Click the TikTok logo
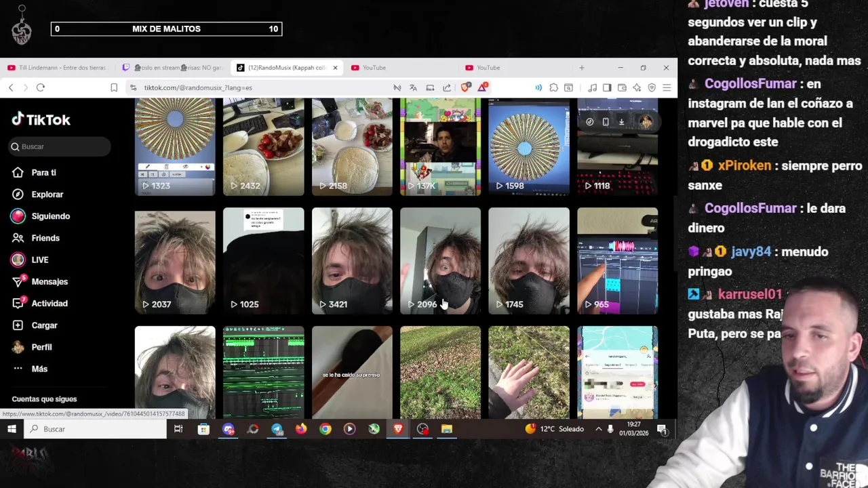Image resolution: width=868 pixels, height=488 pixels. click(41, 120)
